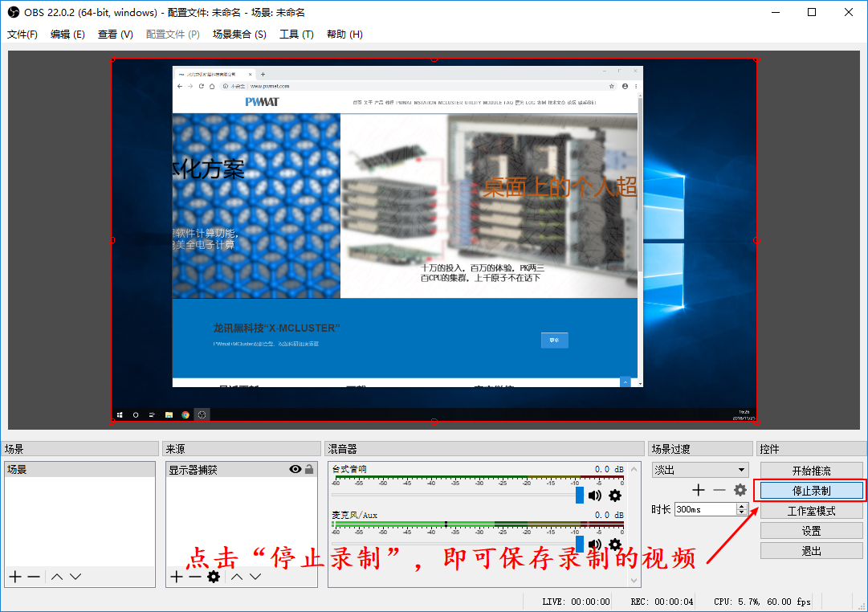Image resolution: width=868 pixels, height=612 pixels.
Task: Move scene down with arrow icon
Action: coord(75,577)
